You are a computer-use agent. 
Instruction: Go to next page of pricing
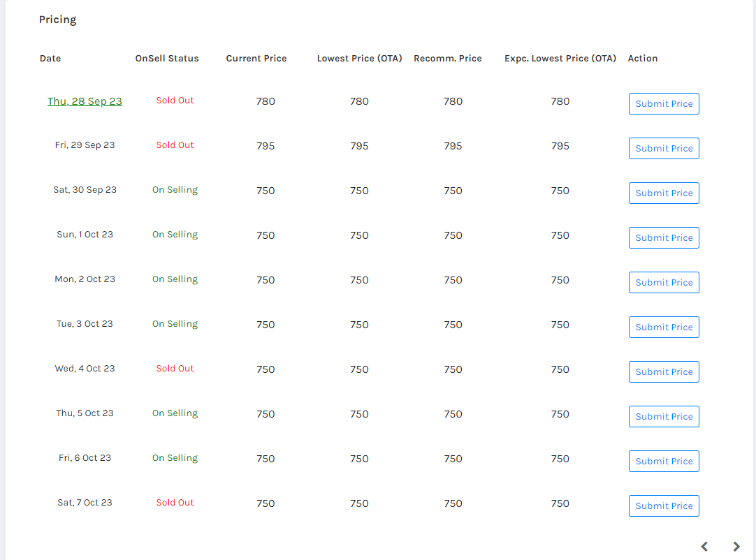coord(736,547)
